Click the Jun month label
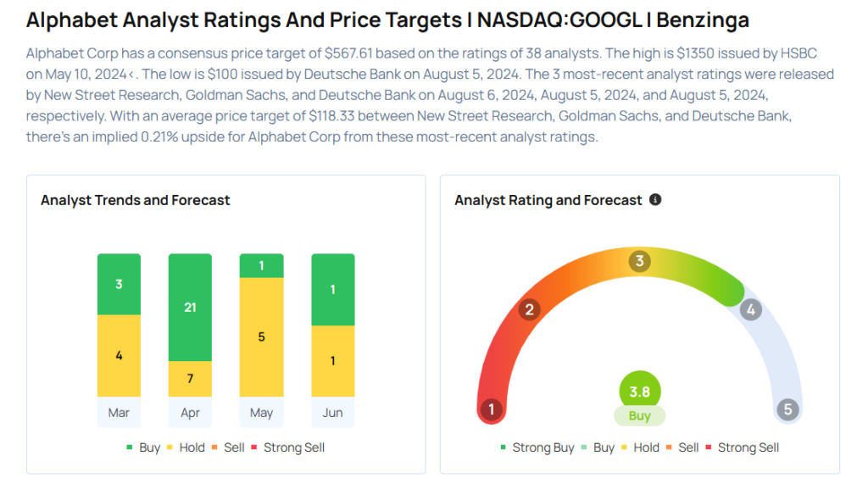868x478 pixels. (332, 413)
